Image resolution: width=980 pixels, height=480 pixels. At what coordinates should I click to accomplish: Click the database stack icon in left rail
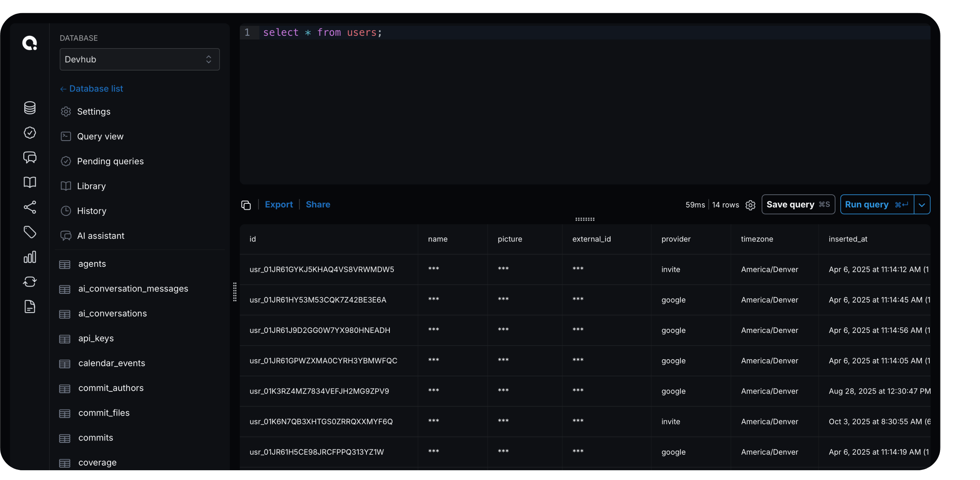30,108
